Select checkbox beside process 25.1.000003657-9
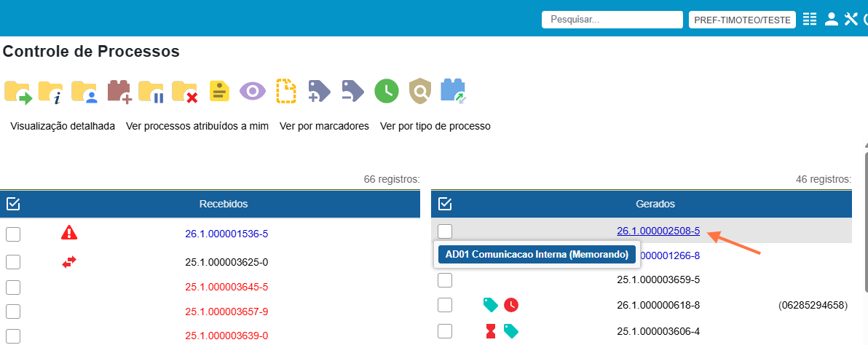868x345 pixels. coord(13,312)
